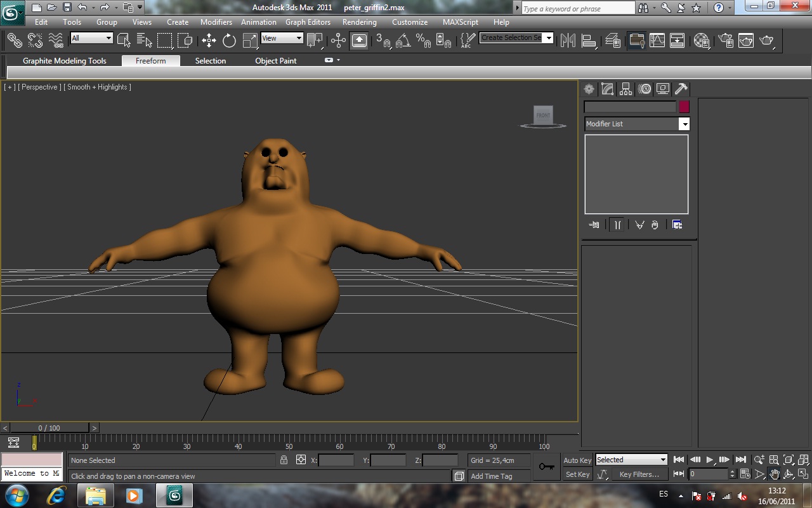This screenshot has width=812, height=508.
Task: Click the [ Smooth + Highlights ] shading label
Action: (98, 87)
